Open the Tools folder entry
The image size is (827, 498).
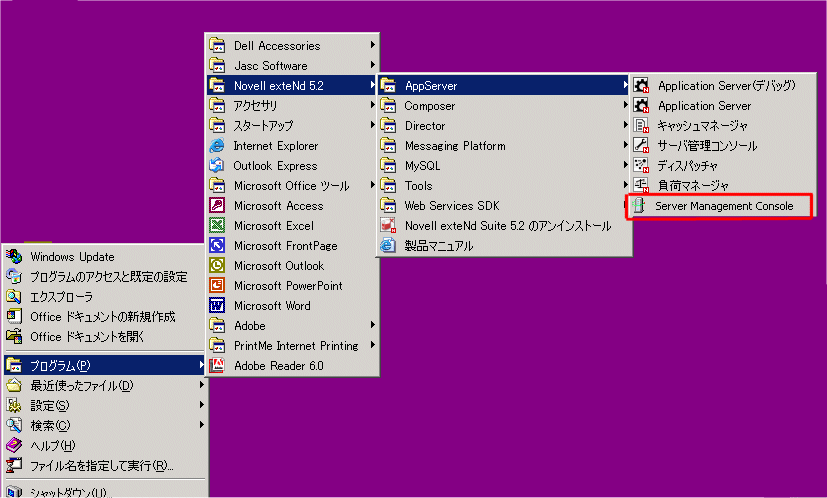point(504,185)
